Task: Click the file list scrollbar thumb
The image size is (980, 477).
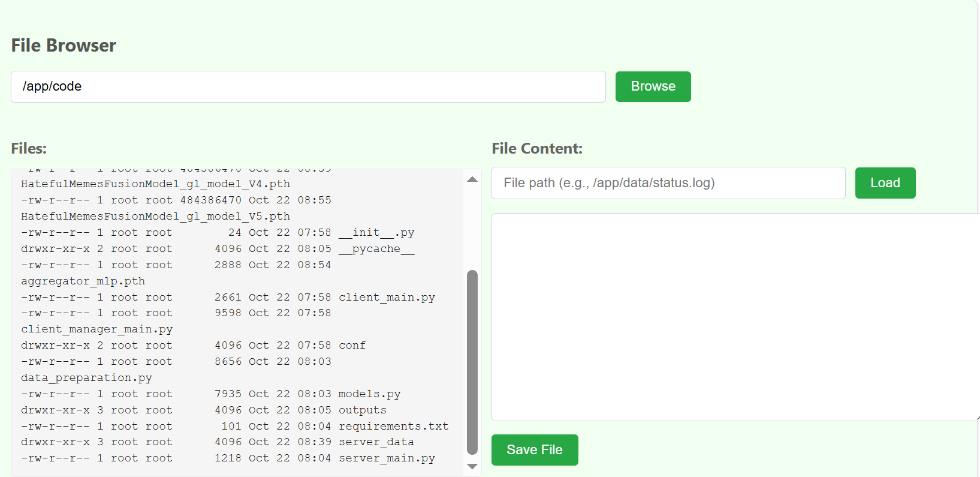Action: 472,362
